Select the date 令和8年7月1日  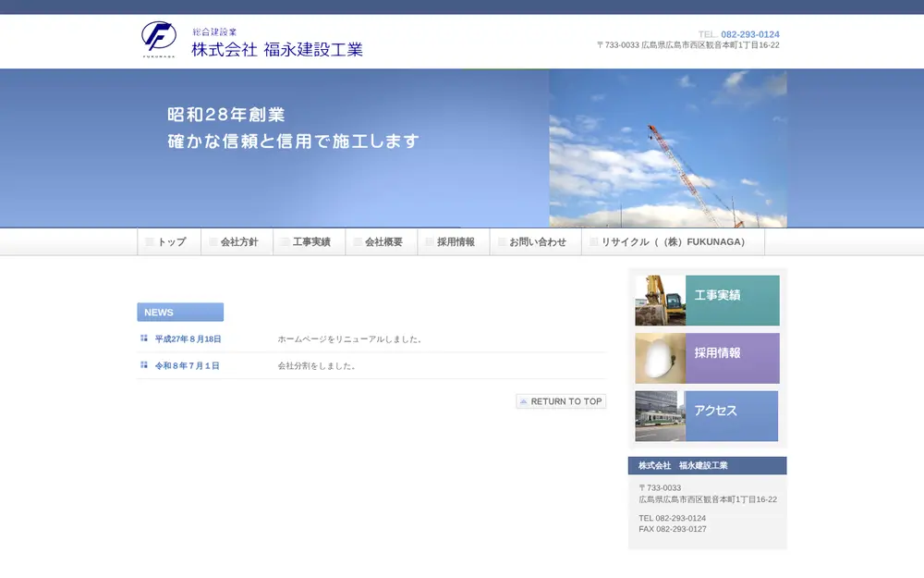[x=187, y=365]
